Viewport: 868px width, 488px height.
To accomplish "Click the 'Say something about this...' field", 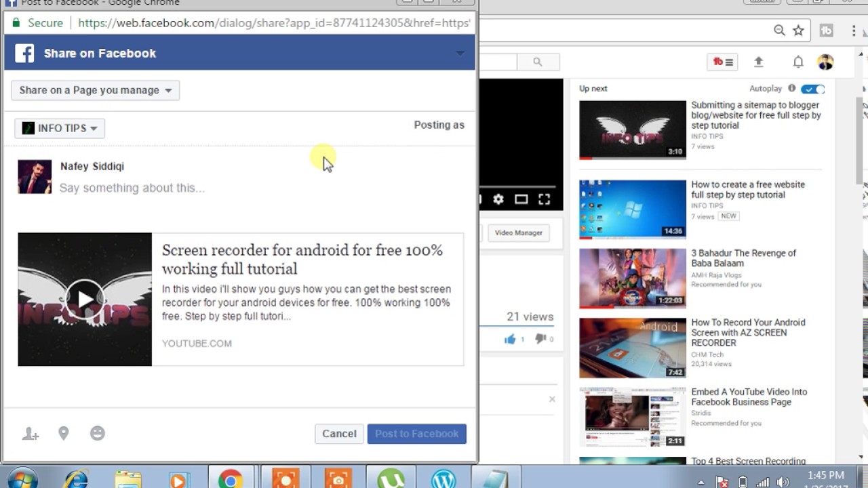I will pyautogui.click(x=132, y=188).
